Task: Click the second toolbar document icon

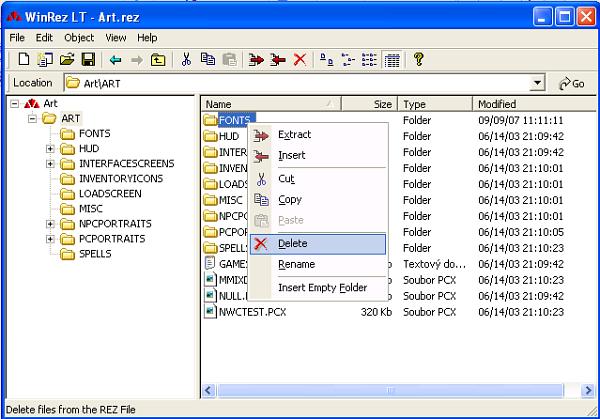Action: click(45, 60)
